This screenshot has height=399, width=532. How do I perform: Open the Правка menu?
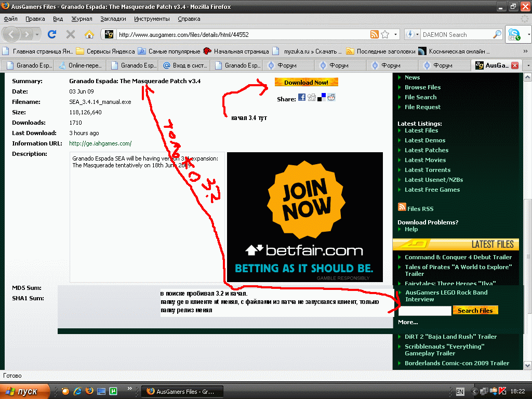tap(35, 19)
